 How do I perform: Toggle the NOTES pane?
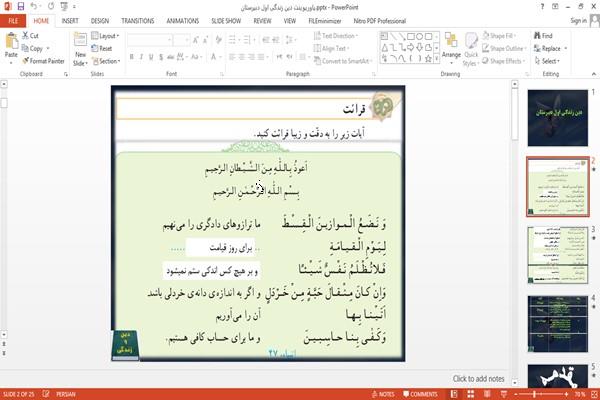tap(383, 394)
